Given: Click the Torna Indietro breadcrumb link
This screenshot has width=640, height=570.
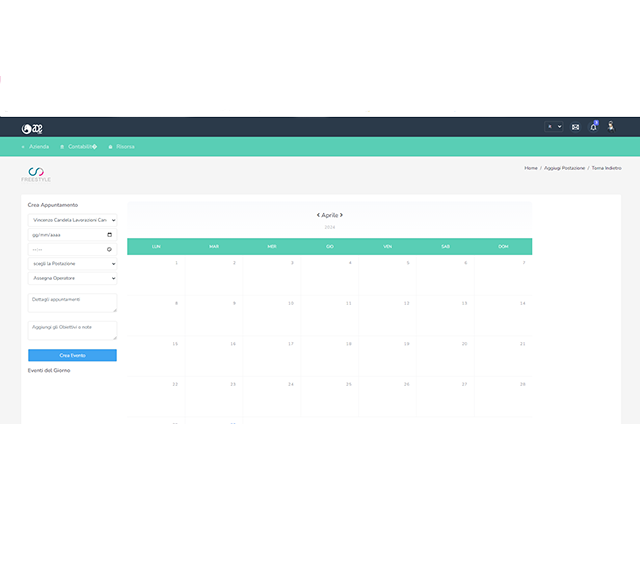Looking at the screenshot, I should click(606, 168).
